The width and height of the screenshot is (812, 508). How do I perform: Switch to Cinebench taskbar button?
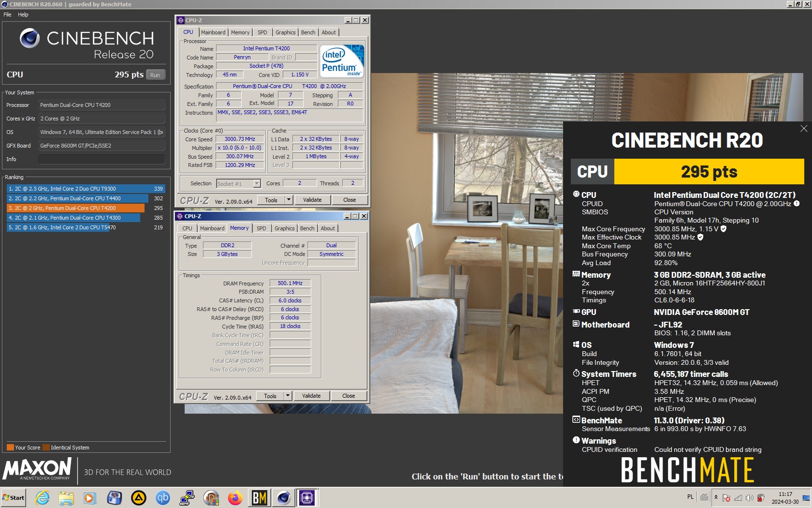(x=284, y=497)
